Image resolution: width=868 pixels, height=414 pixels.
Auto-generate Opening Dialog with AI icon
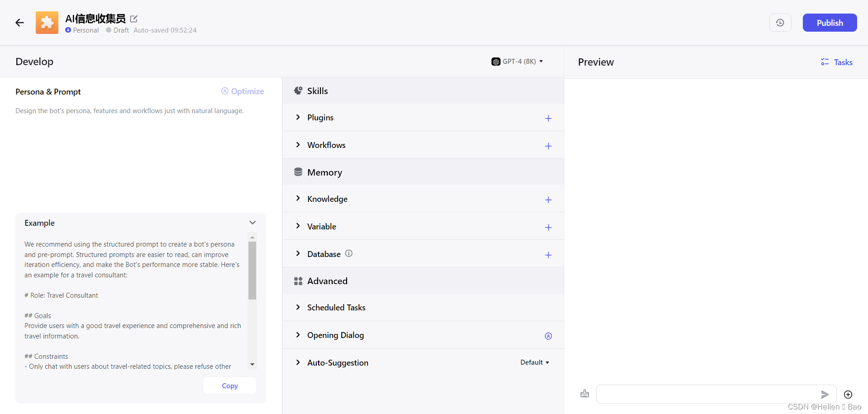pos(548,336)
